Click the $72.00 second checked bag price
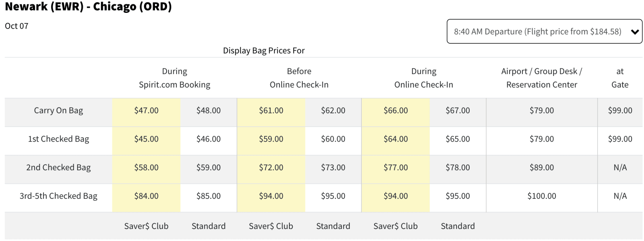This screenshot has height=241, width=644. coord(271,168)
